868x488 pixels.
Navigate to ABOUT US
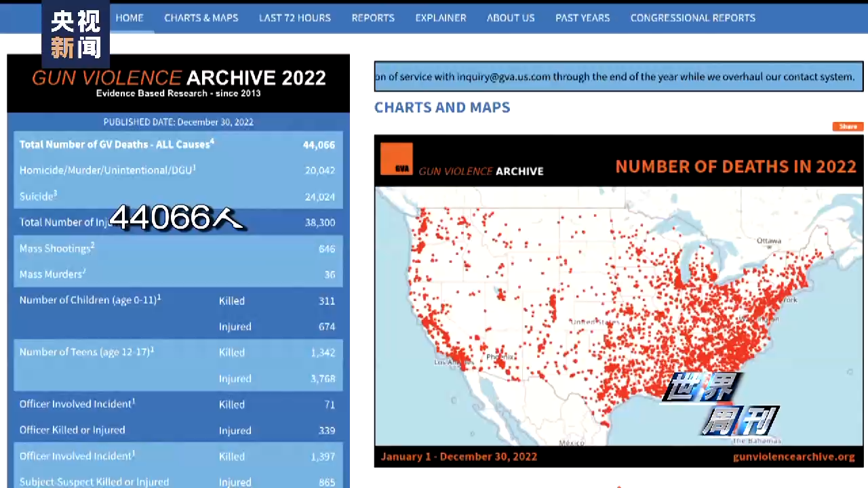coord(510,18)
